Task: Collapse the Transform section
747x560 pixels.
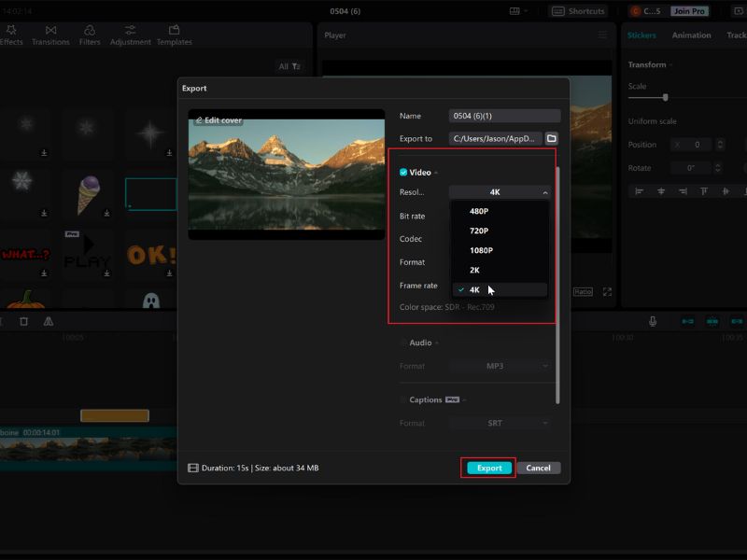Action: click(670, 64)
